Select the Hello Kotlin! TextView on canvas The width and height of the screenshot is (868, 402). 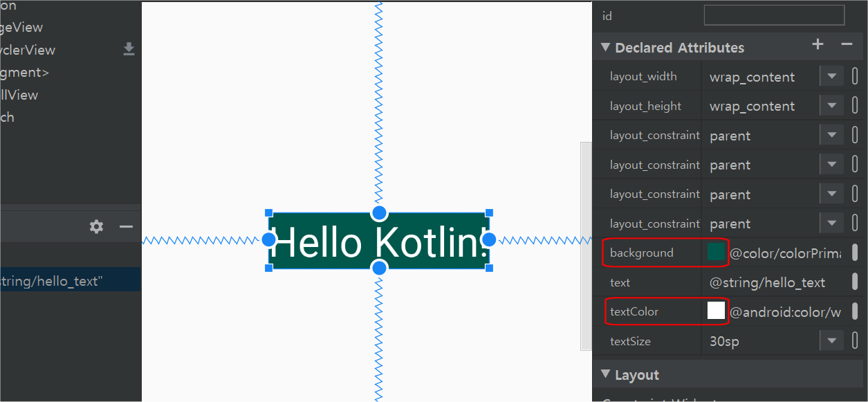click(x=379, y=241)
